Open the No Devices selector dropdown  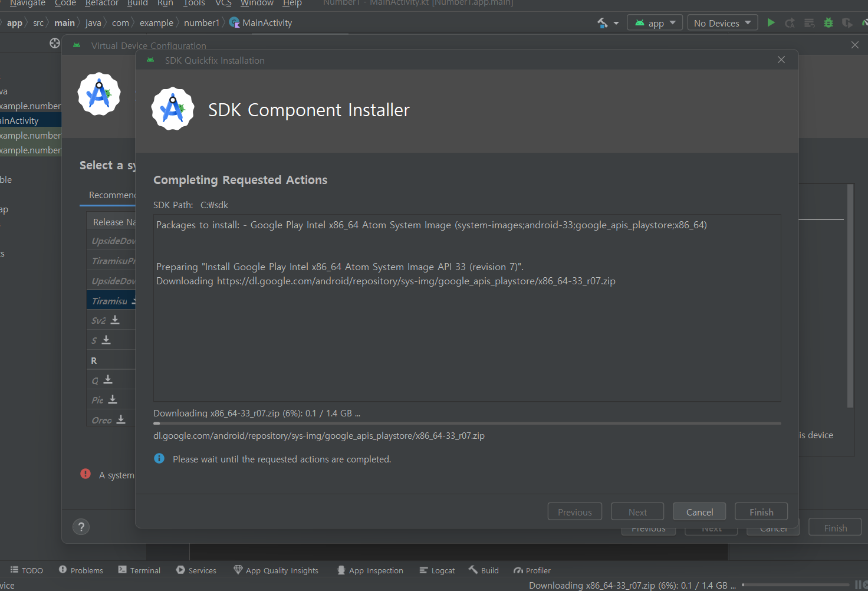[x=722, y=23]
